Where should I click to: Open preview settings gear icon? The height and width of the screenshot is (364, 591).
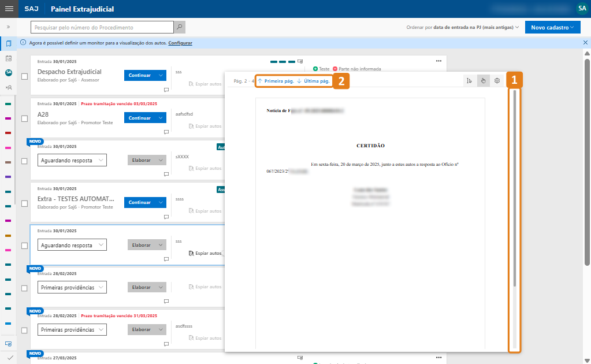[497, 81]
